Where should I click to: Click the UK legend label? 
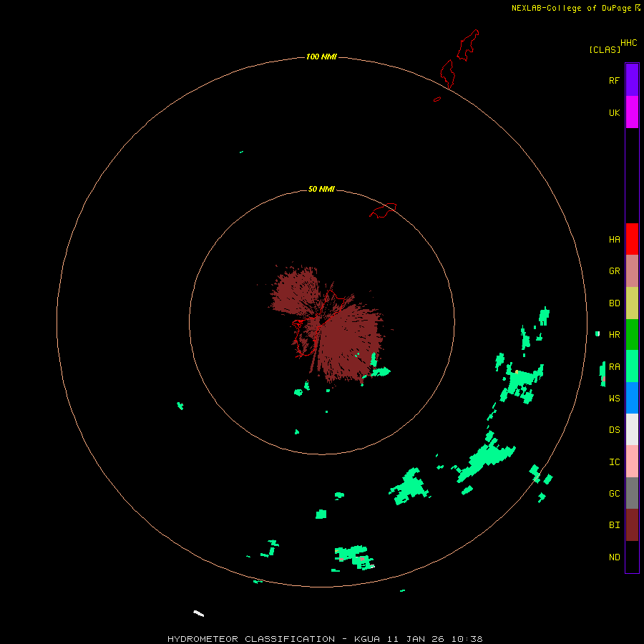[x=614, y=112]
